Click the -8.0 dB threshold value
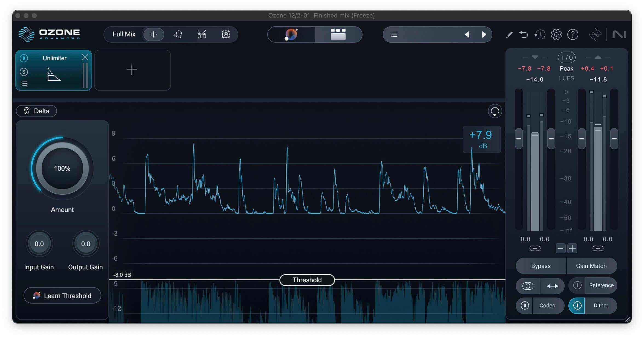644x338 pixels. pyautogui.click(x=122, y=275)
